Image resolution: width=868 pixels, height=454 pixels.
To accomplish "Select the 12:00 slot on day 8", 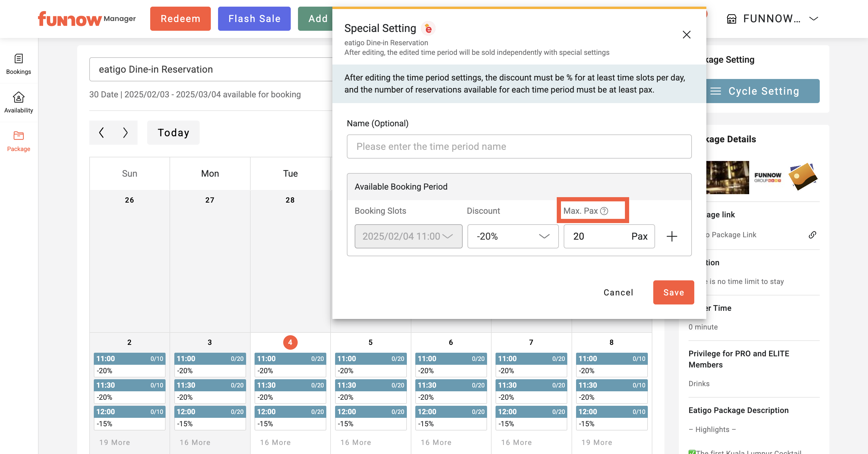I will 612,418.
